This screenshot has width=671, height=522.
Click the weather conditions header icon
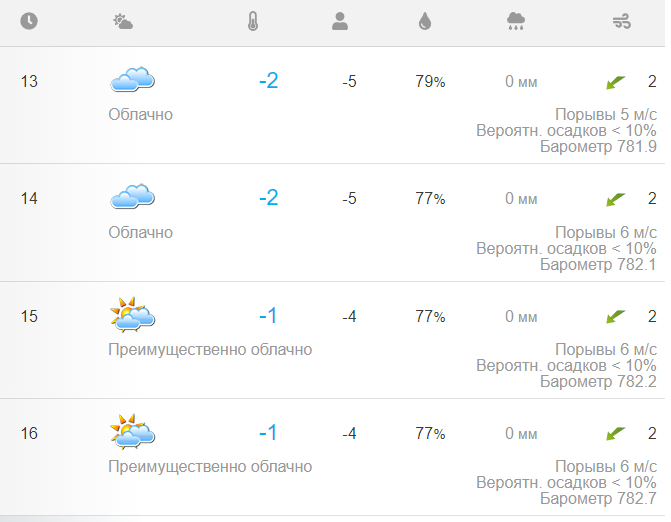click(123, 21)
